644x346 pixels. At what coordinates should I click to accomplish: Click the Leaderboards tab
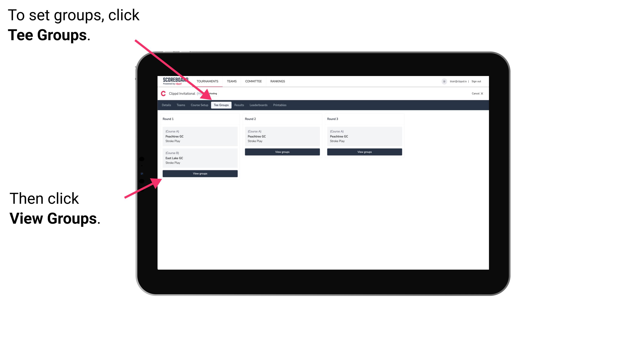[x=258, y=105]
